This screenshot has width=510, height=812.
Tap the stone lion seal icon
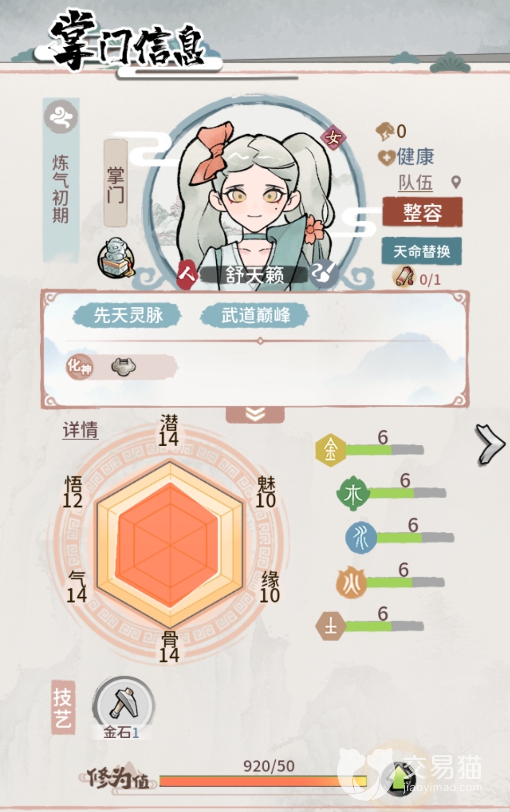115,257
